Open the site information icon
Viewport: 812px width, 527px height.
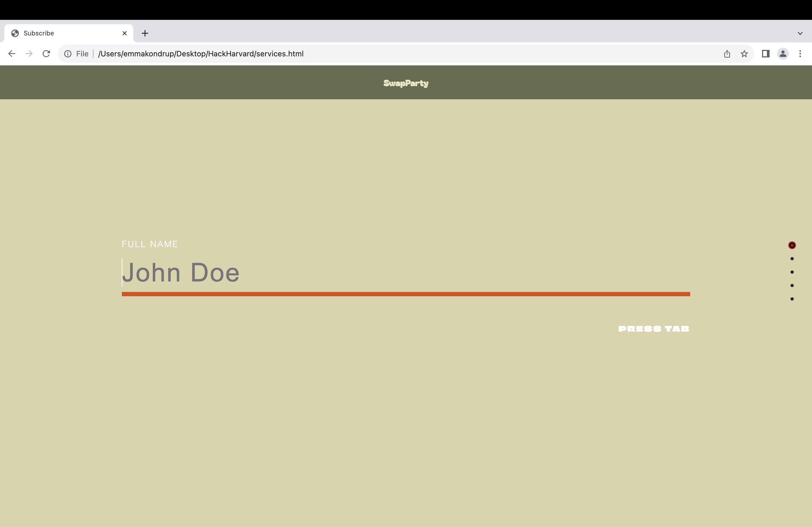coord(68,54)
